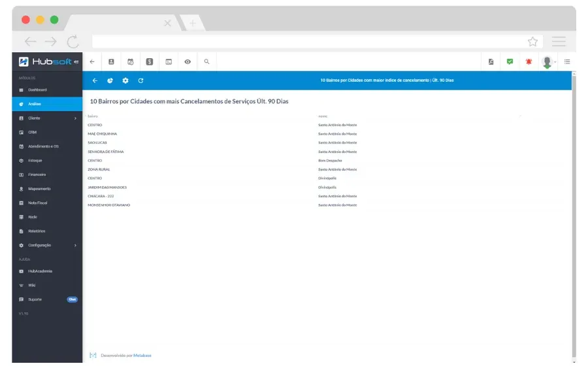This screenshot has width=588, height=368.
Task: Open the calendar schedule icon in top toolbar
Action: [x=131, y=62]
